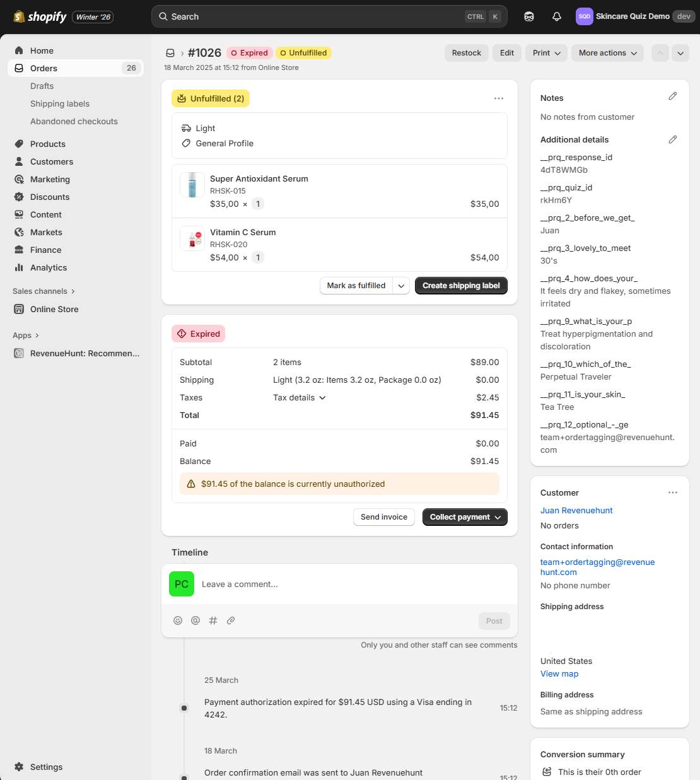Click Create shipping label button
The width and height of the screenshot is (700, 780).
click(461, 286)
